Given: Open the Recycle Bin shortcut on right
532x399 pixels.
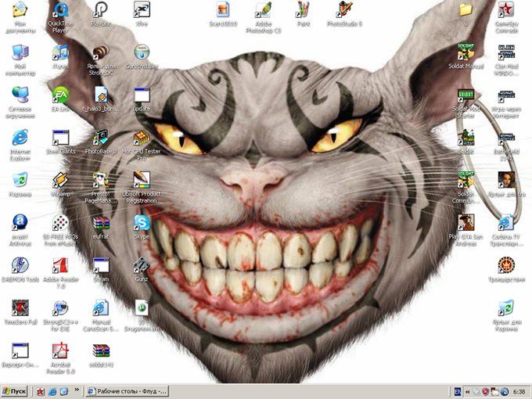Looking at the screenshot, I should (506, 308).
